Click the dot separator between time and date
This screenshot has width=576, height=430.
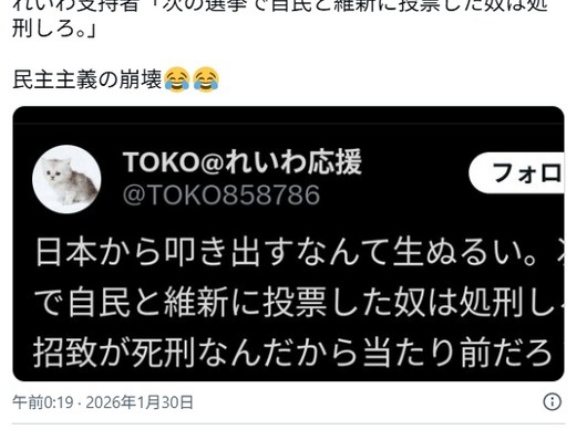[x=80, y=403]
